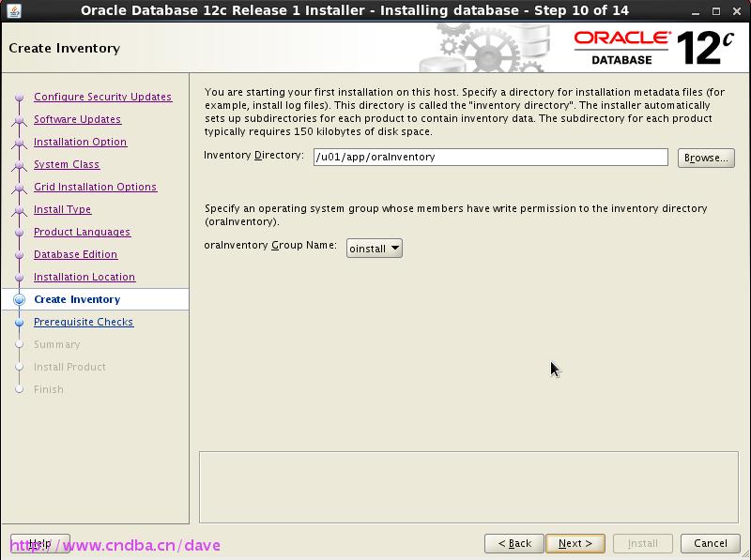Screen dimensions: 751x560
Task: Open the Installation Location step
Action: coord(84,277)
